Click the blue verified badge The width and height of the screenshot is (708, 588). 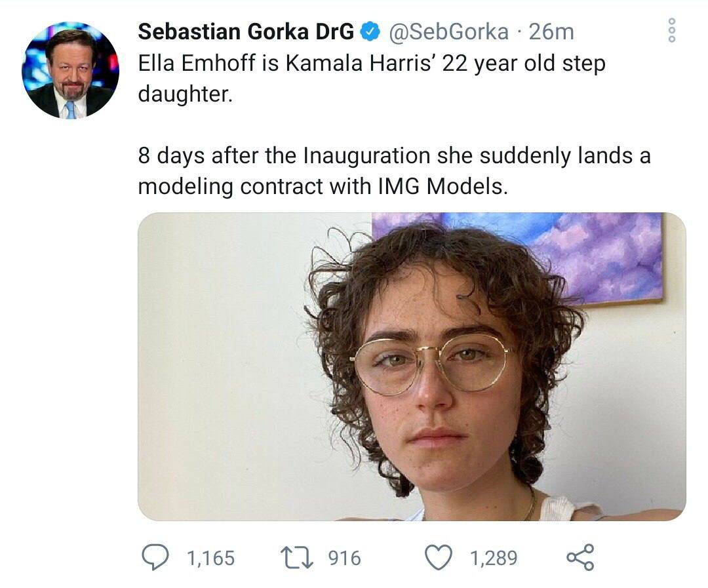371,31
